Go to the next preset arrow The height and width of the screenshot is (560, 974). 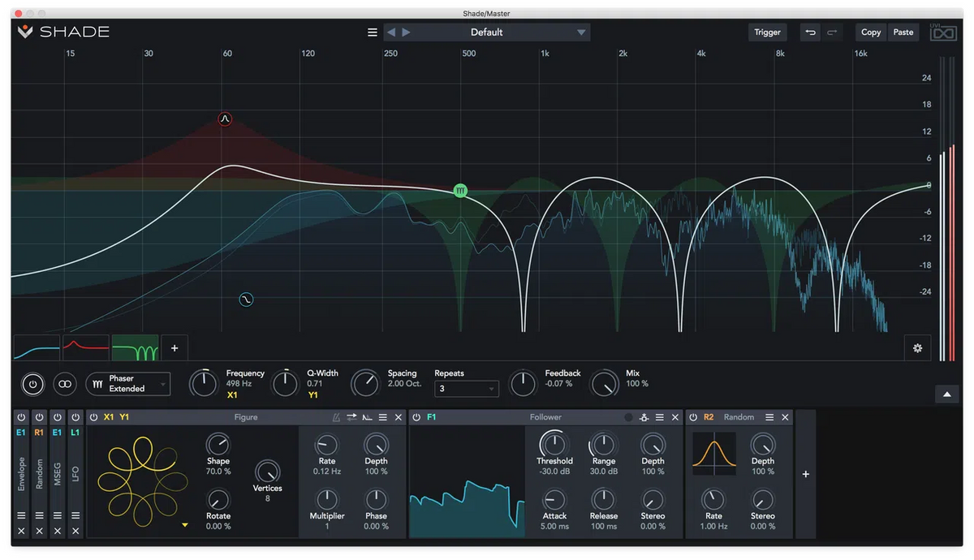click(407, 32)
